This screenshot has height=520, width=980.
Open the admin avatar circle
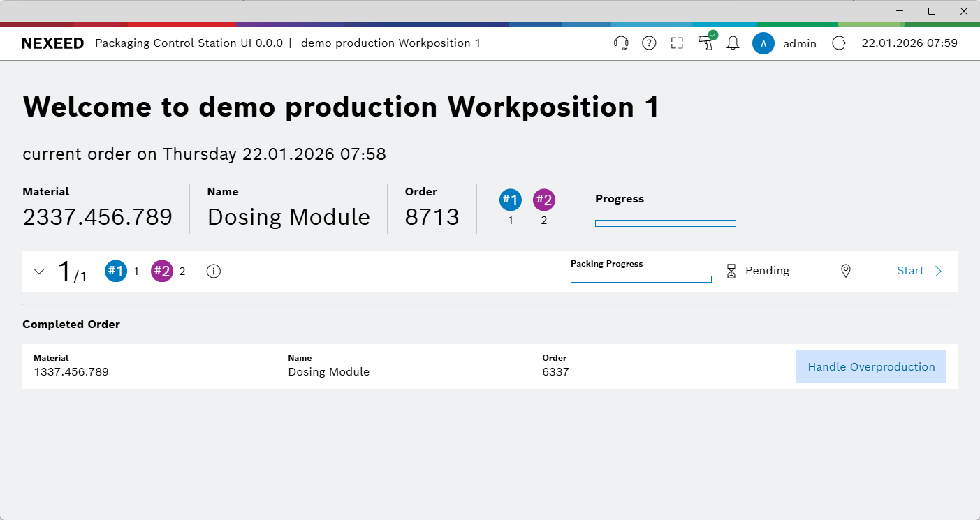coord(763,43)
